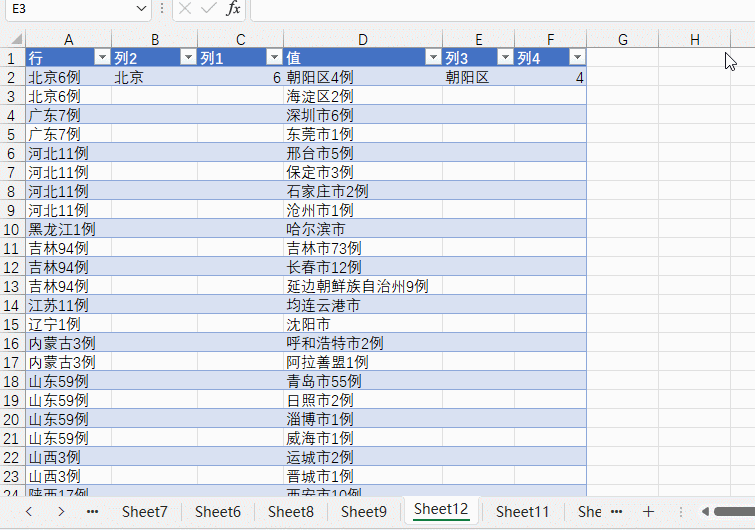The width and height of the screenshot is (755, 530).
Task: Switch to the Sheet7 tab
Action: pyautogui.click(x=144, y=511)
